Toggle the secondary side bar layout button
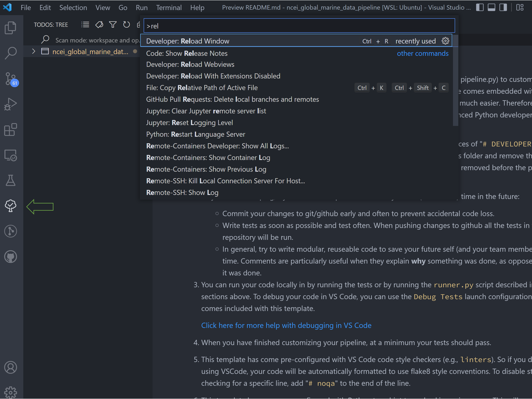 pyautogui.click(x=503, y=7)
